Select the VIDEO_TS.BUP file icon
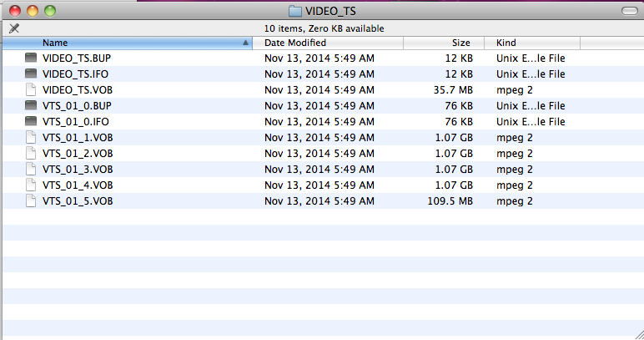The image size is (644, 340). point(31,58)
